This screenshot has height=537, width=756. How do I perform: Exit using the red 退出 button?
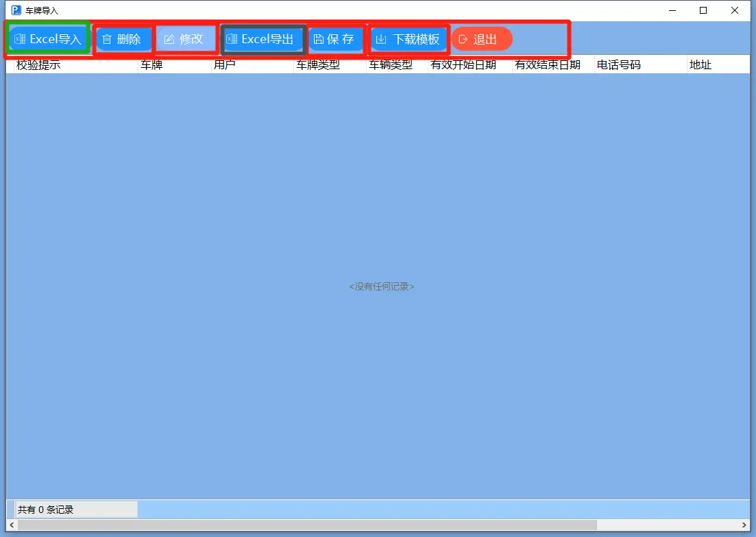point(481,39)
